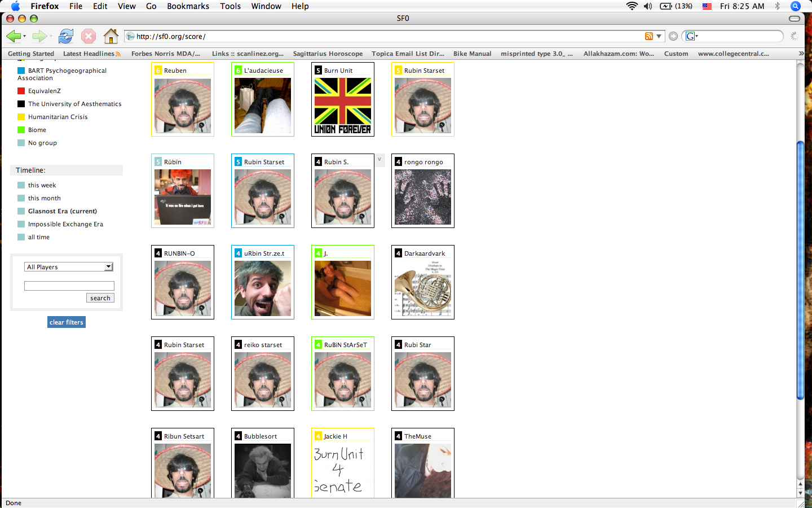Image resolution: width=812 pixels, height=508 pixels.
Task: Toggle the 'this week' timeline filter
Action: click(x=21, y=185)
